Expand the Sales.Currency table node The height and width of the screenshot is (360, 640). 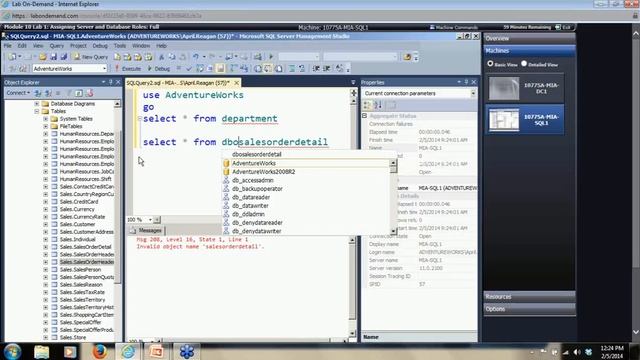(x=46, y=209)
